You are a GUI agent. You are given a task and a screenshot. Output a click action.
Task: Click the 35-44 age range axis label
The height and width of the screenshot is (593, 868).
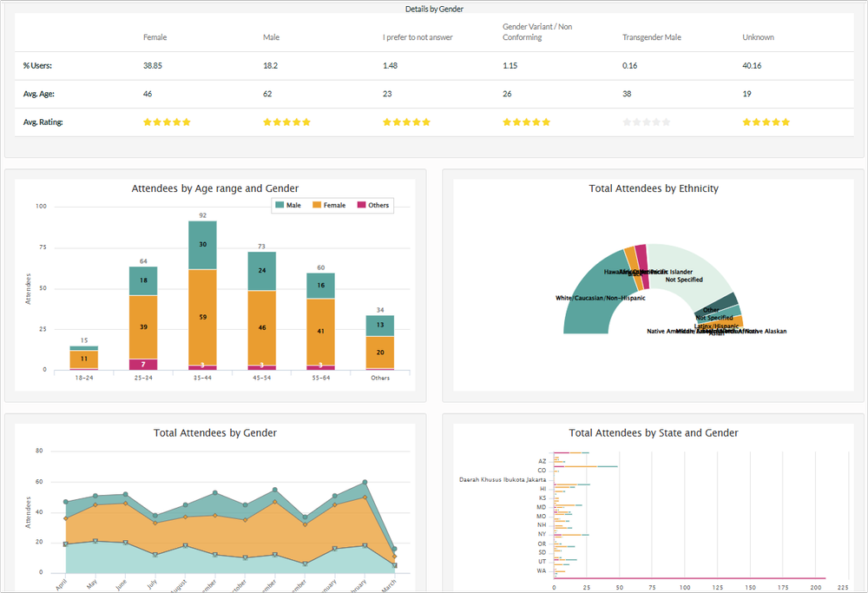coord(202,378)
